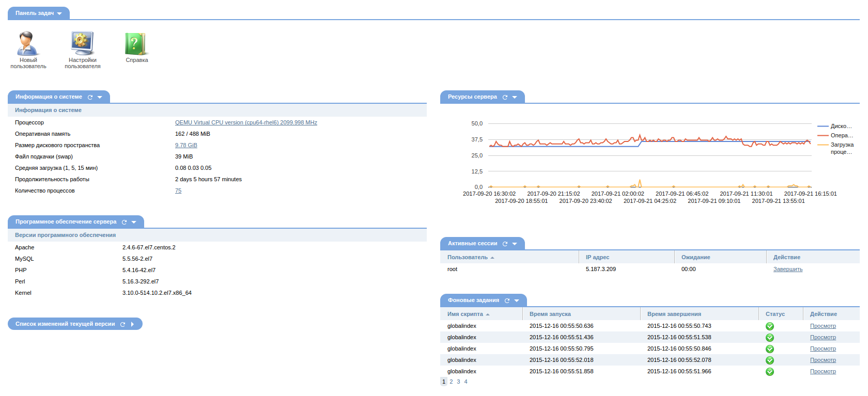868x396 pixels.
Task: Click status icon for globalindex 00:55:51.858
Action: coord(770,372)
